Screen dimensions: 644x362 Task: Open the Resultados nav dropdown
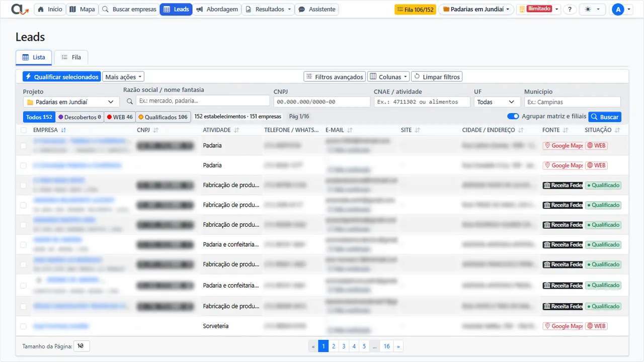[x=268, y=9]
